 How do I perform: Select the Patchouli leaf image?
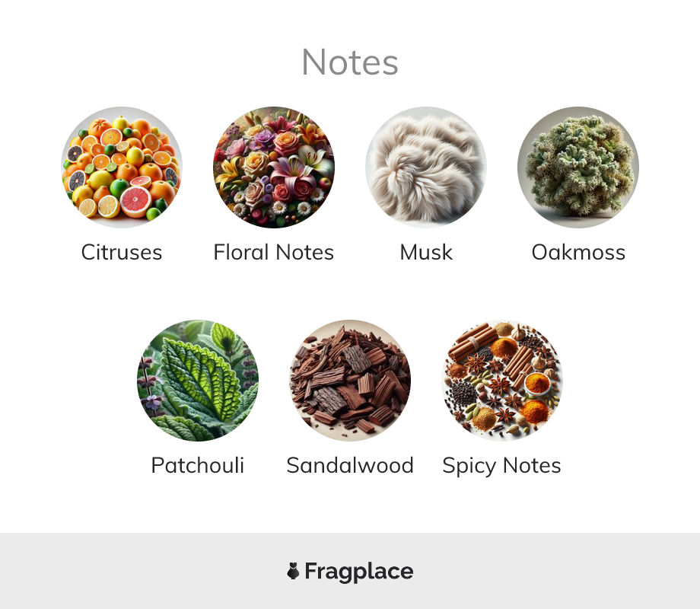[x=198, y=380]
